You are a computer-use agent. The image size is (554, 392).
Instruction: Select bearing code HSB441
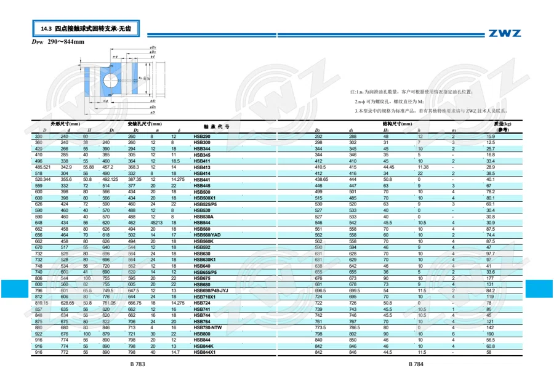[x=202, y=180]
